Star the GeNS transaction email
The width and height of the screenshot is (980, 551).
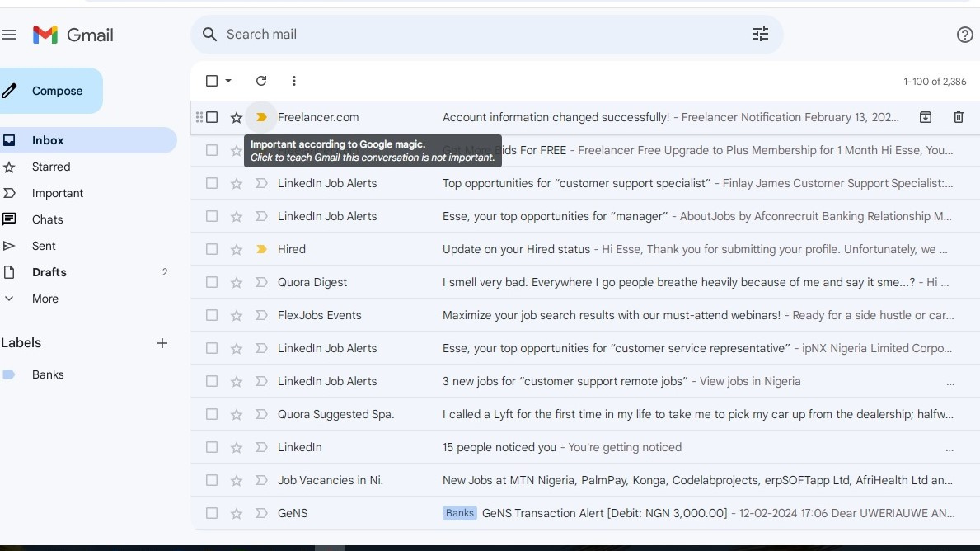point(237,514)
